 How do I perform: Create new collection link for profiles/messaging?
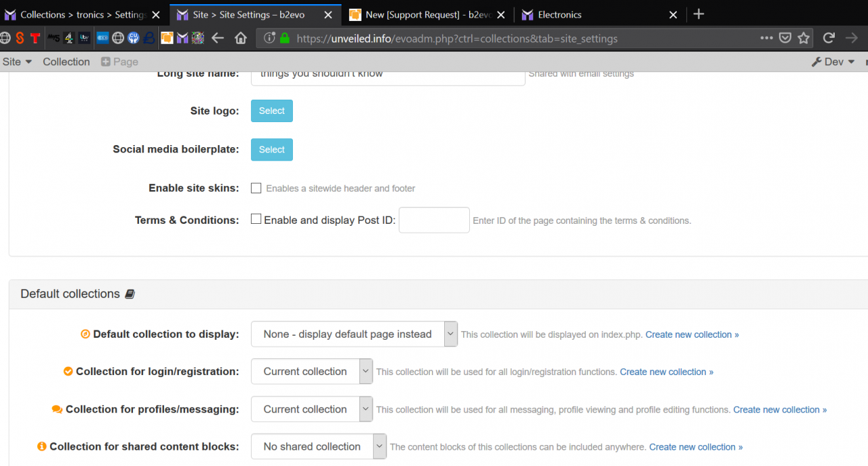tap(780, 410)
